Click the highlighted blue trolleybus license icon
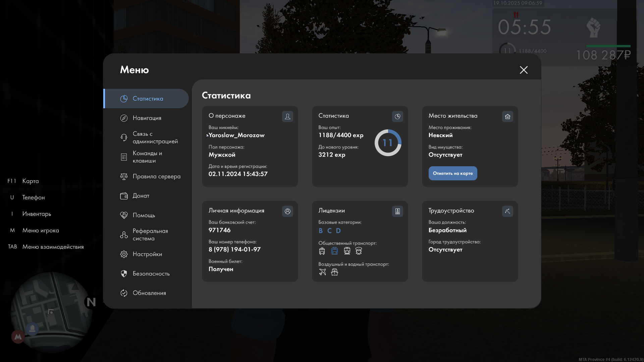This screenshot has height=362, width=644. pyautogui.click(x=334, y=251)
